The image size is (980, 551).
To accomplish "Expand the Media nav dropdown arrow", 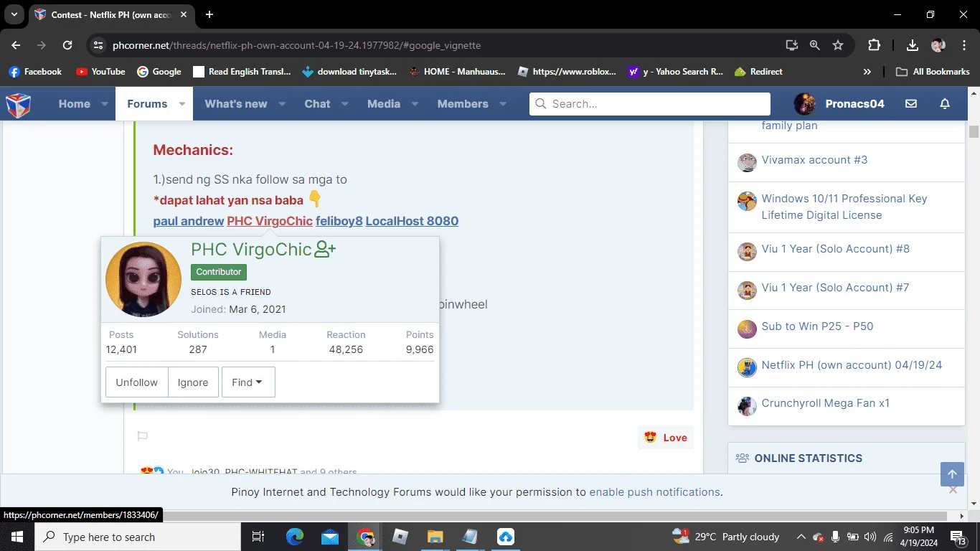I will click(415, 104).
